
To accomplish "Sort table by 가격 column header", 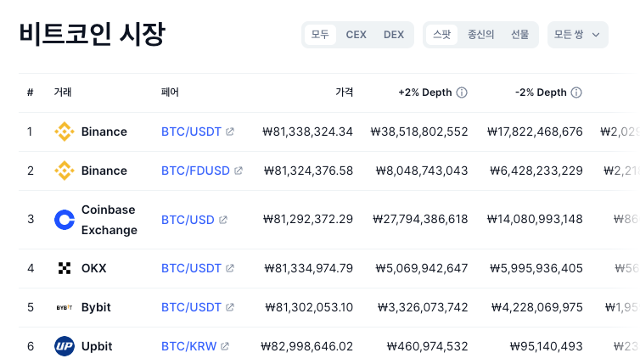I will (344, 92).
